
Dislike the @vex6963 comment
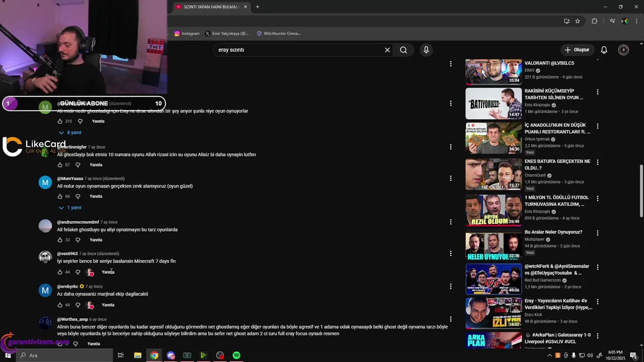tap(78, 272)
